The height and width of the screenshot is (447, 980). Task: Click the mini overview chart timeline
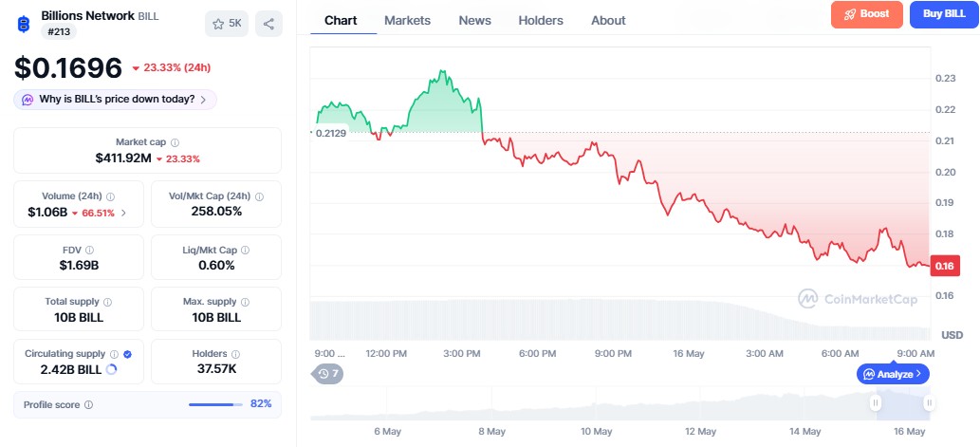(x=620, y=403)
